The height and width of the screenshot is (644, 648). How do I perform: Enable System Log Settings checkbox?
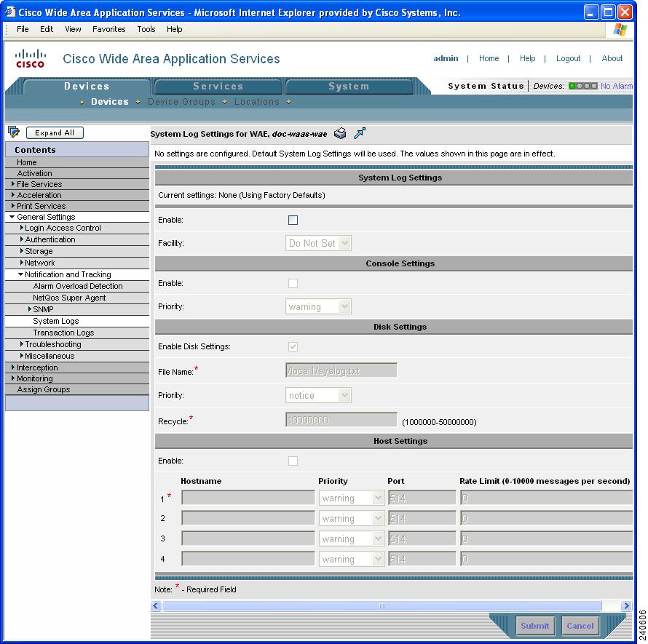click(293, 220)
